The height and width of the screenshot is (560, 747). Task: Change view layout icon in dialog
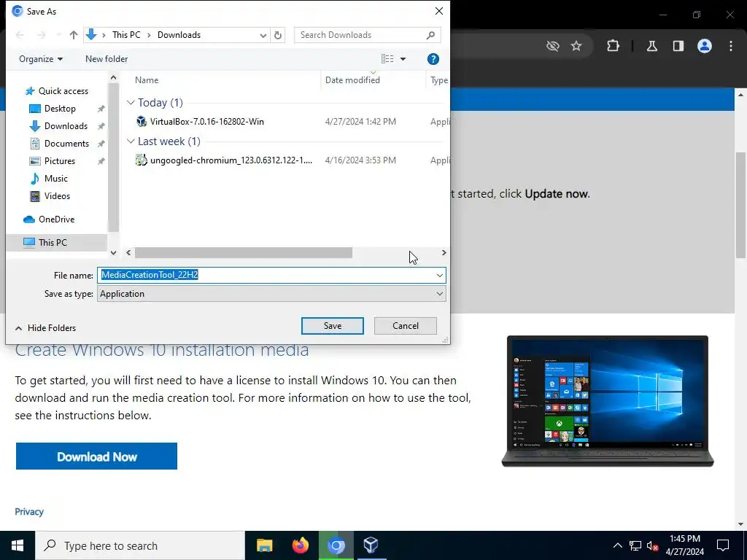pyautogui.click(x=387, y=59)
